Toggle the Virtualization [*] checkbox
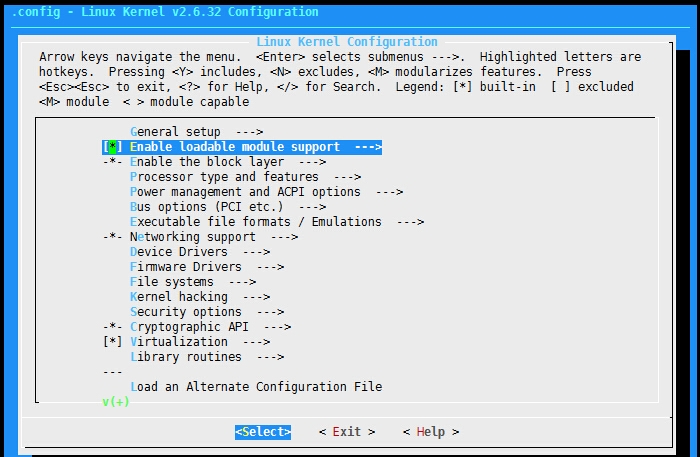The width and height of the screenshot is (700, 457). click(112, 342)
